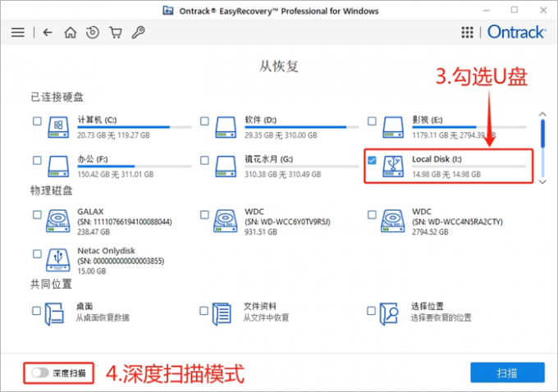This screenshot has width=558, height=392.
Task: Click the 选择要恢复的位置 description
Action: pos(441,317)
